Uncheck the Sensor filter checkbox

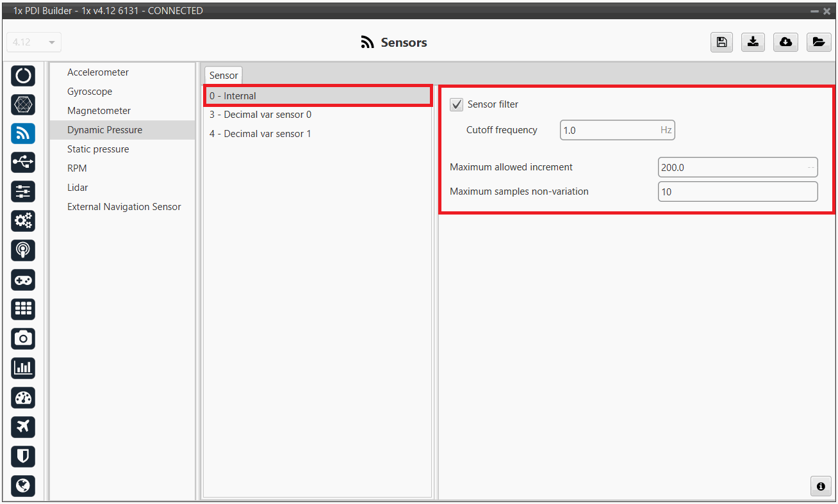457,104
